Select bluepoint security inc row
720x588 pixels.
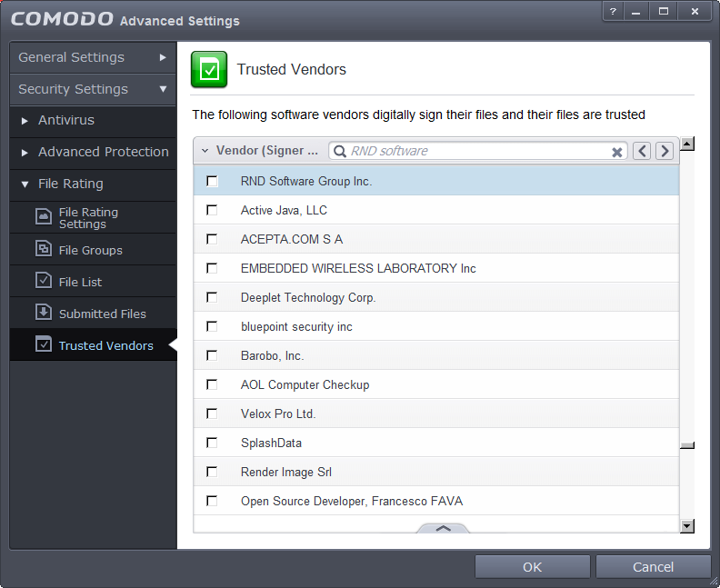[x=436, y=326]
